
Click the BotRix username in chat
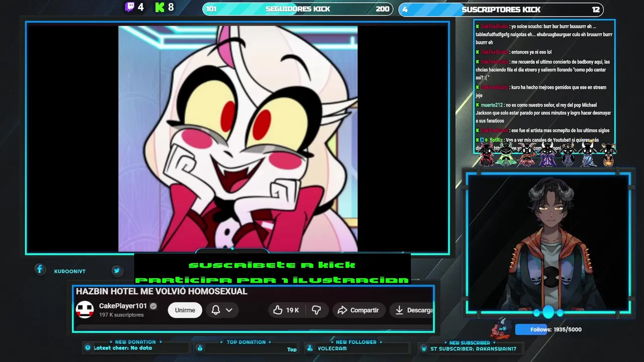[x=496, y=140]
